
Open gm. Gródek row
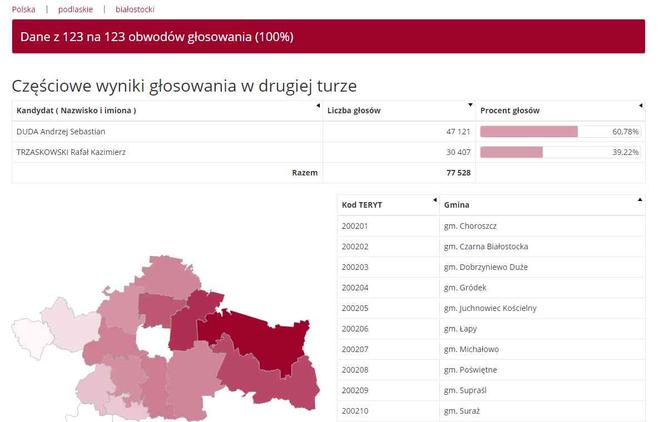pos(491,288)
